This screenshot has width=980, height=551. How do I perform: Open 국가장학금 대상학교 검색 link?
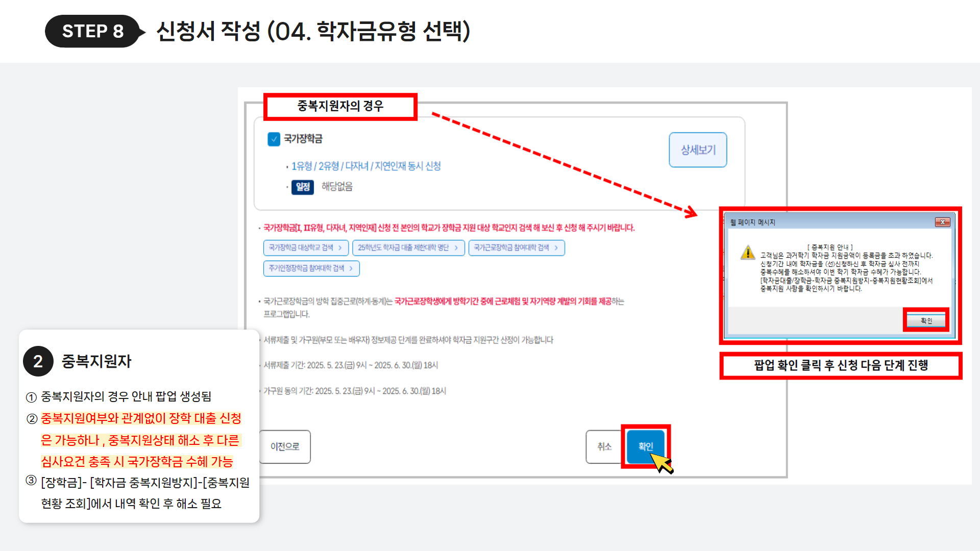(306, 247)
